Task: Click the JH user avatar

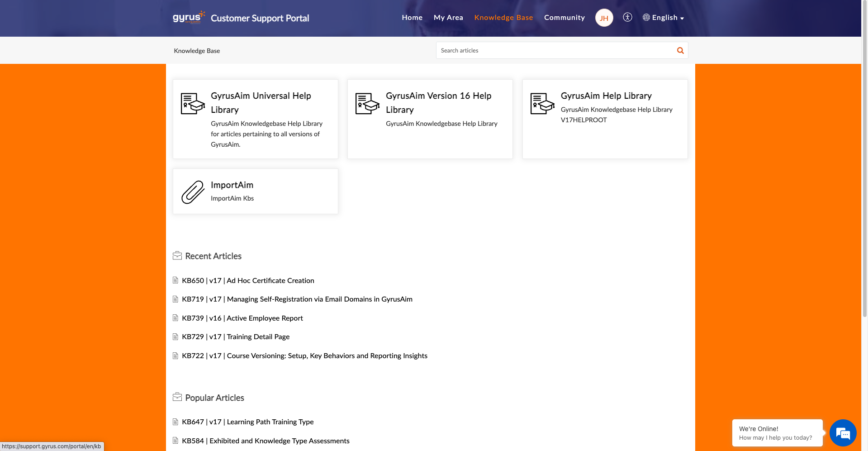Action: 604,18
